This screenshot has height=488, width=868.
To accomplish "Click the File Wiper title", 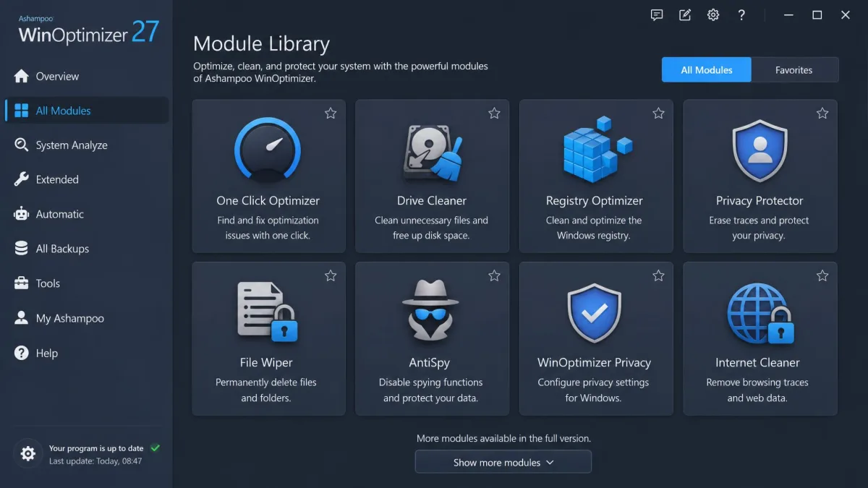I will [x=266, y=363].
